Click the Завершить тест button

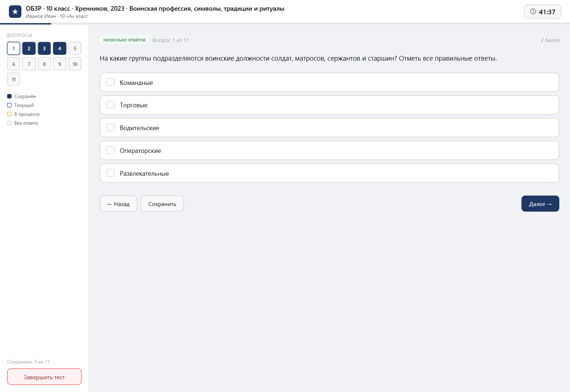pyautogui.click(x=44, y=377)
